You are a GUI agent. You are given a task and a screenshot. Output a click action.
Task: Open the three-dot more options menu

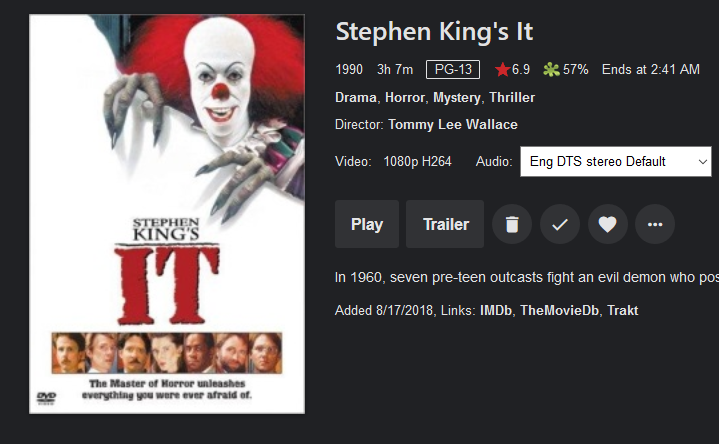click(655, 224)
